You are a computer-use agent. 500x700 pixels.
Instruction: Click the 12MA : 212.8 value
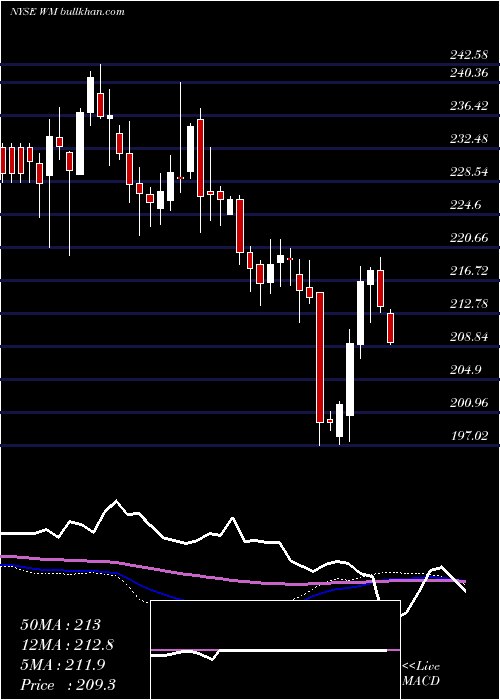(67, 645)
